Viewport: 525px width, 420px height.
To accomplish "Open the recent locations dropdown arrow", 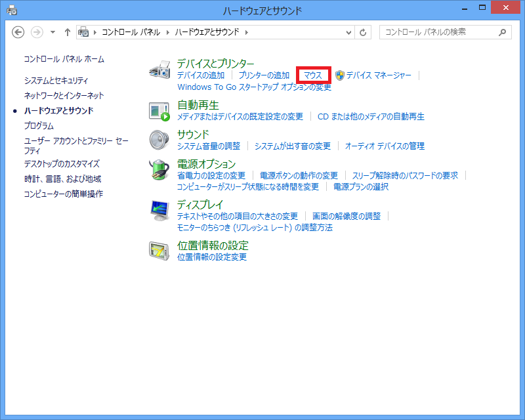I will (52, 32).
